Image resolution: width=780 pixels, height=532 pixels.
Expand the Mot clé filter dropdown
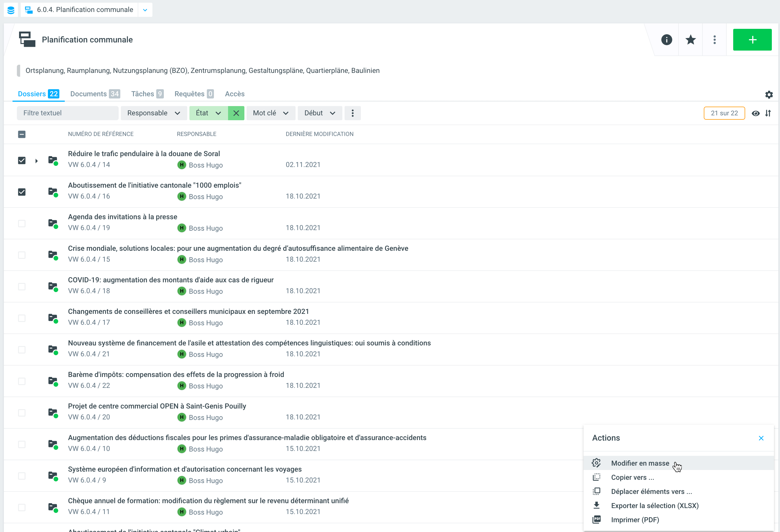pos(271,113)
